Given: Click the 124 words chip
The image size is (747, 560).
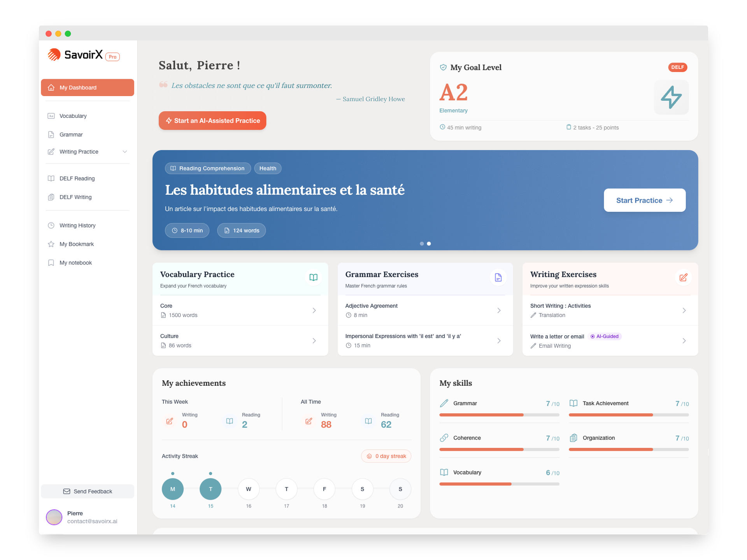Looking at the screenshot, I should pos(242,231).
